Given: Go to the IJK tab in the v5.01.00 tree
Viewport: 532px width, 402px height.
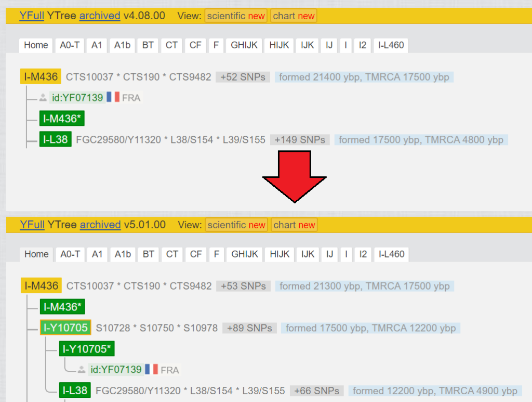Looking at the screenshot, I should (308, 254).
